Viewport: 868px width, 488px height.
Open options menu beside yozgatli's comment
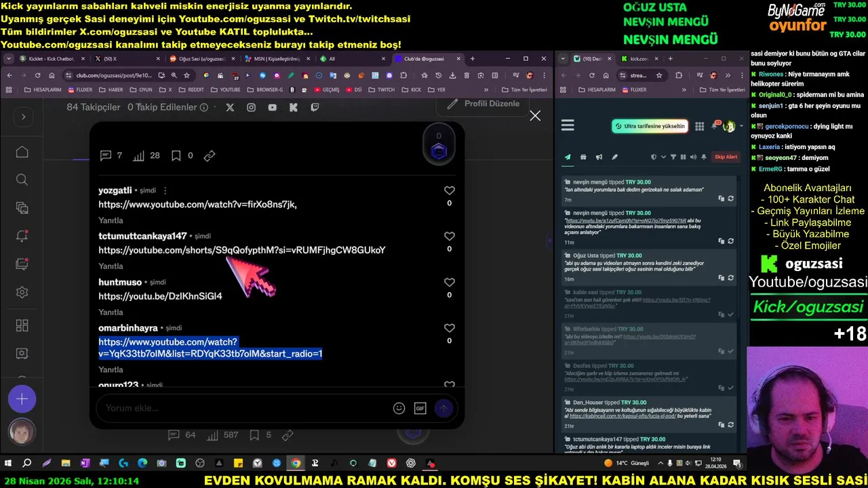point(165,190)
